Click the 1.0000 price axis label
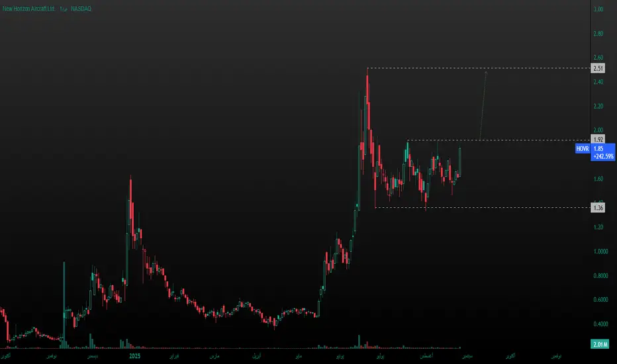Viewport: 617px width, 364px height. [600, 251]
